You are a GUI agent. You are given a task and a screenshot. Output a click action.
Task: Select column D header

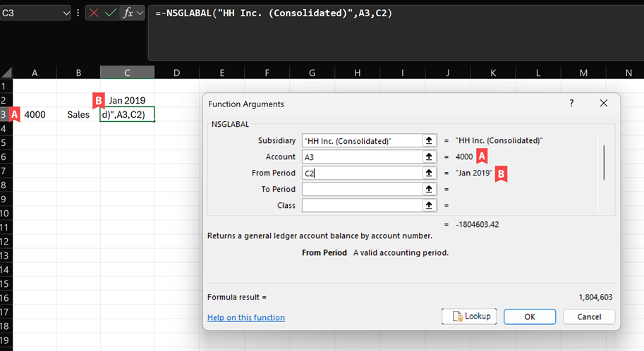click(x=176, y=73)
